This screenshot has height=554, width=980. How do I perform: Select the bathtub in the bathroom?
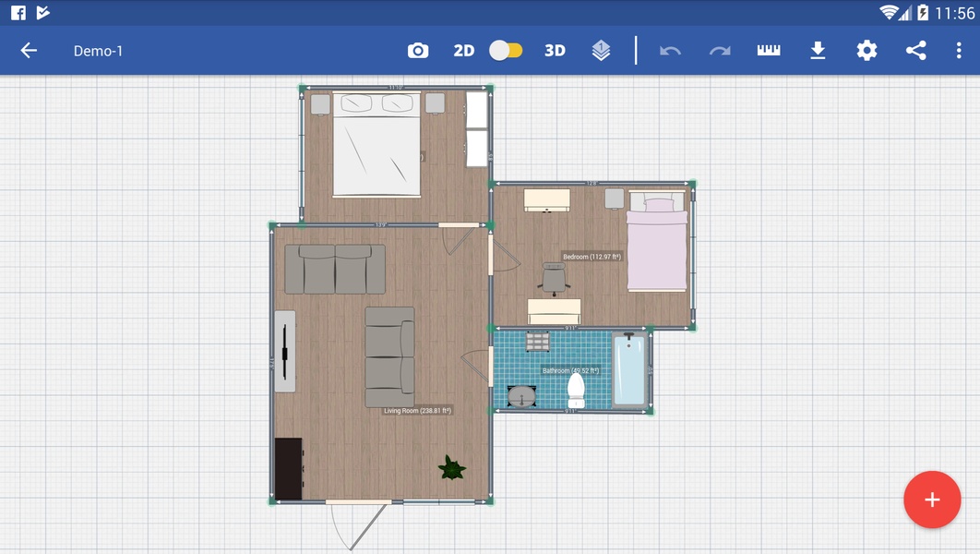click(x=629, y=370)
